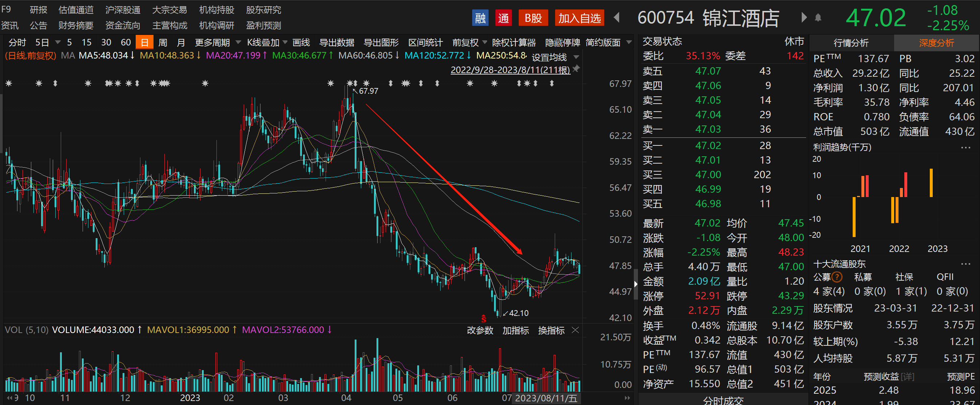The width and height of the screenshot is (980, 405).
Task: Click the blue 融 margin-trading badge
Action: tap(480, 18)
